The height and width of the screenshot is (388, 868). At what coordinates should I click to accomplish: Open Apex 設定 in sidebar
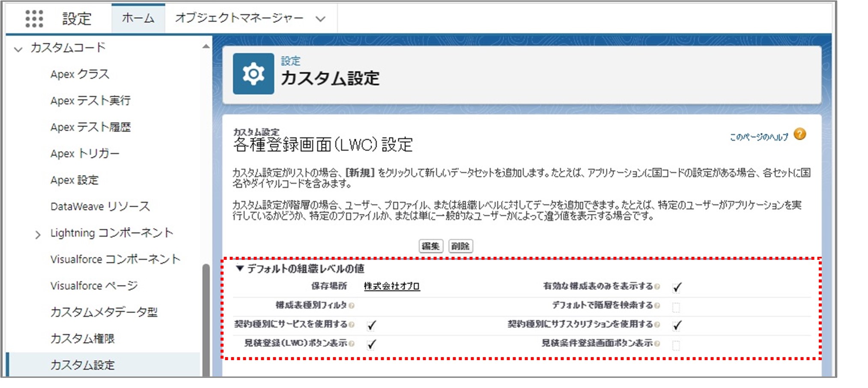coord(75,180)
